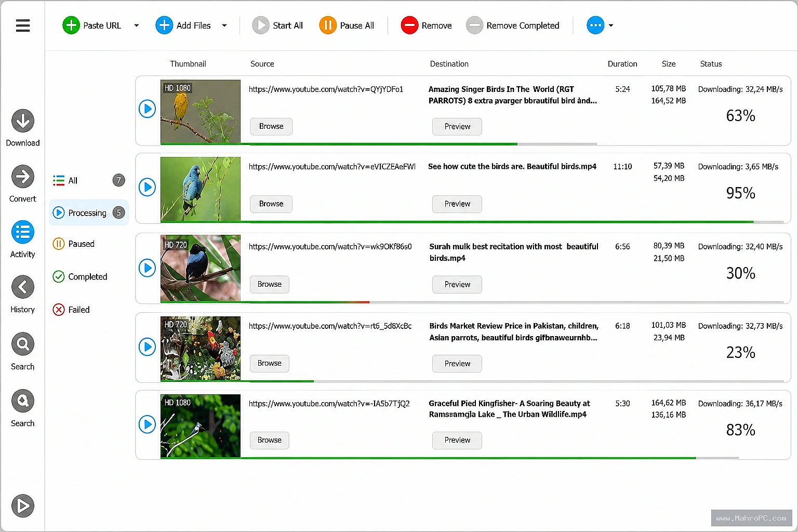Click the dark blue bird HD 720 thumbnail

tap(201, 268)
